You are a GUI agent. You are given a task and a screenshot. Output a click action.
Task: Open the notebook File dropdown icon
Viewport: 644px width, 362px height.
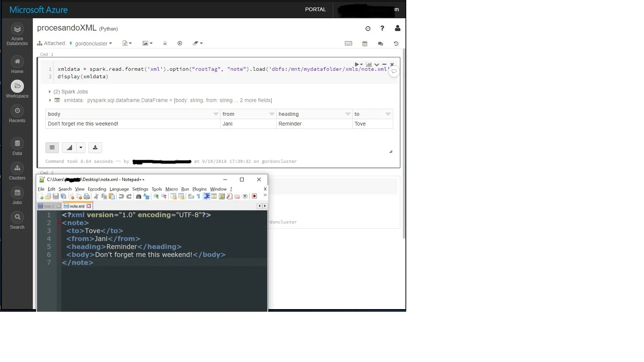(127, 43)
